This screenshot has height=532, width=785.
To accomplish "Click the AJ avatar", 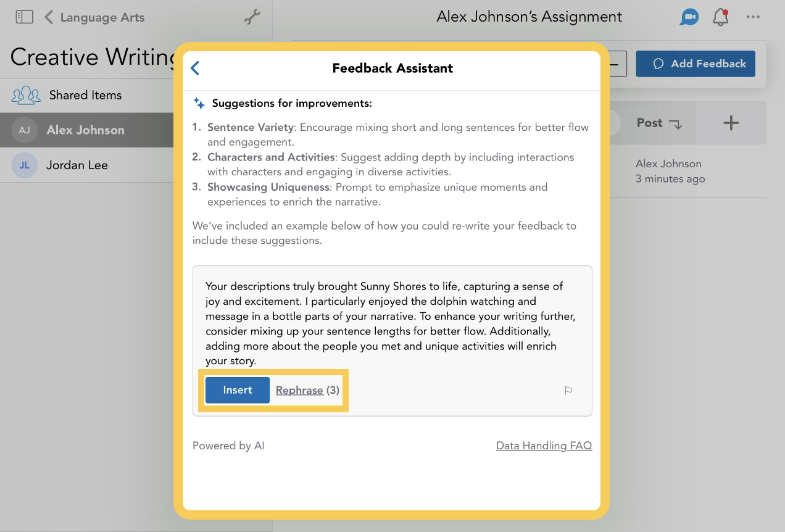I will click(x=24, y=130).
